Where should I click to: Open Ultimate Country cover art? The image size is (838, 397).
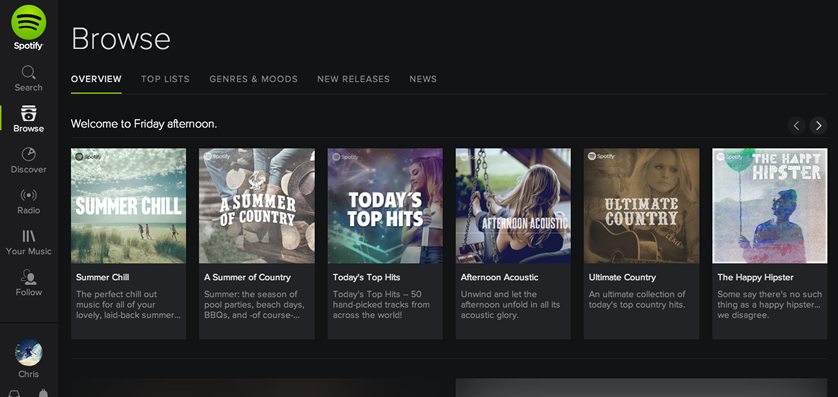pyautogui.click(x=641, y=206)
